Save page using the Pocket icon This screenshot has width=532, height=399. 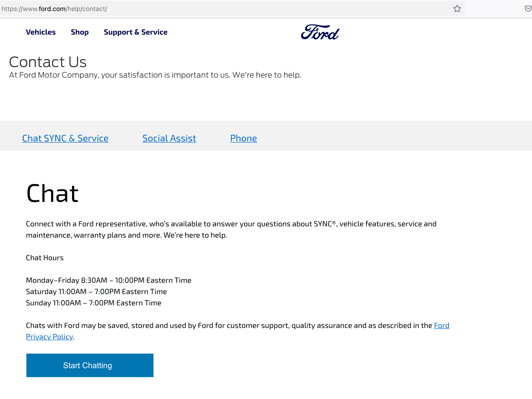tap(528, 9)
